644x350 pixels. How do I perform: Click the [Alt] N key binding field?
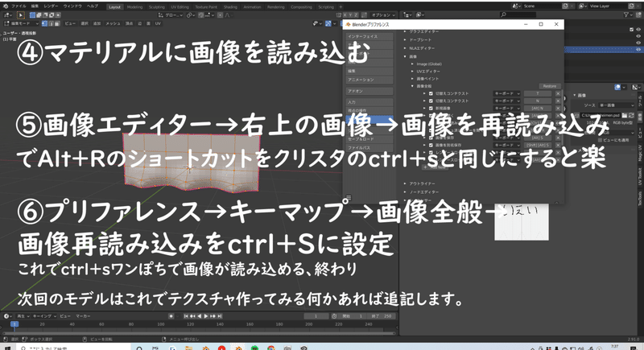pyautogui.click(x=538, y=109)
